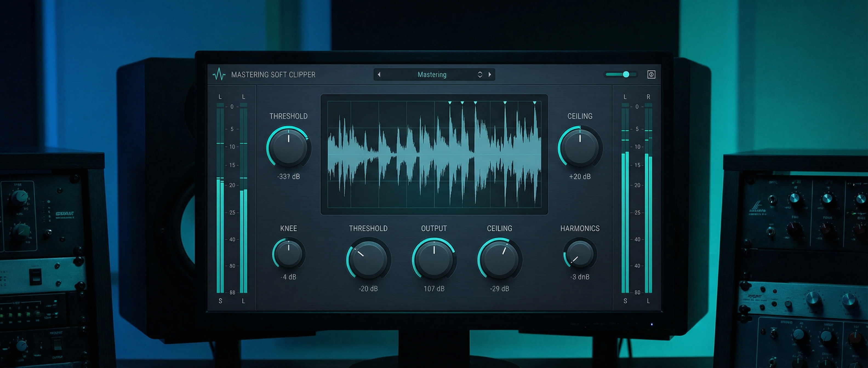This screenshot has width=868, height=368.
Task: Click the up/down chevron in the preset selector
Action: [480, 74]
